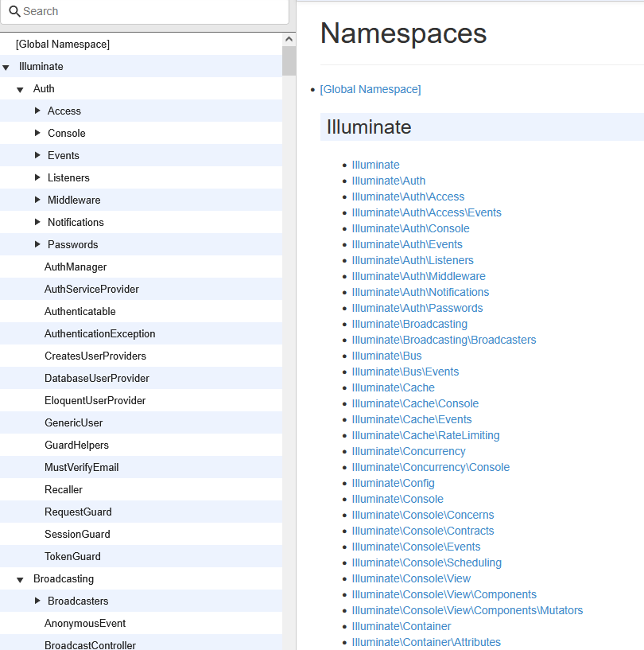This screenshot has width=644, height=650.
Task: Open SessionGuard in the sidebar
Action: (77, 535)
